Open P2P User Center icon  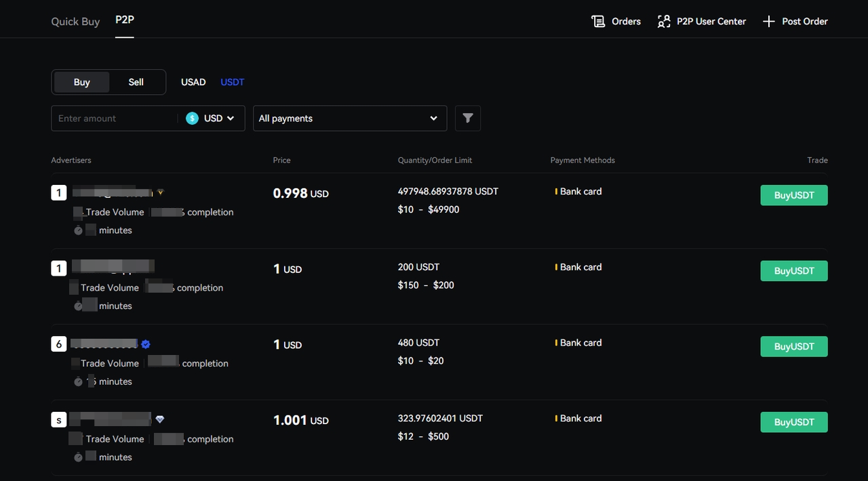[664, 22]
